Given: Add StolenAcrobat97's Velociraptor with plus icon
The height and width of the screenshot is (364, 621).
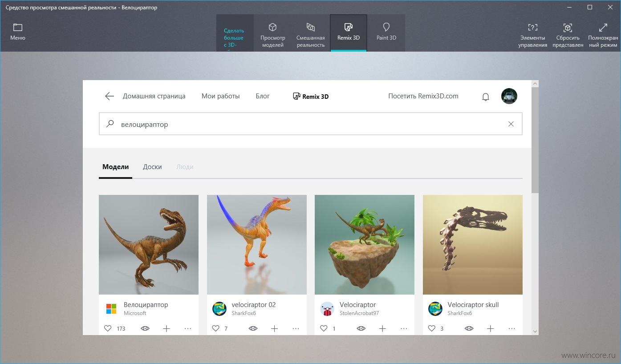Looking at the screenshot, I should coord(382,328).
